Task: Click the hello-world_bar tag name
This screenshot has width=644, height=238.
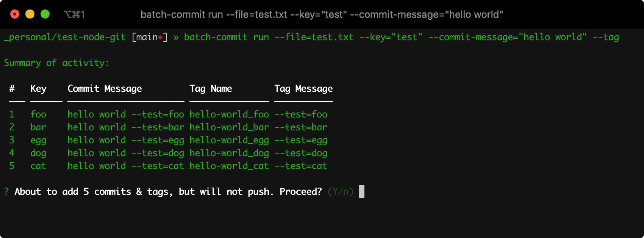Action: (229, 127)
